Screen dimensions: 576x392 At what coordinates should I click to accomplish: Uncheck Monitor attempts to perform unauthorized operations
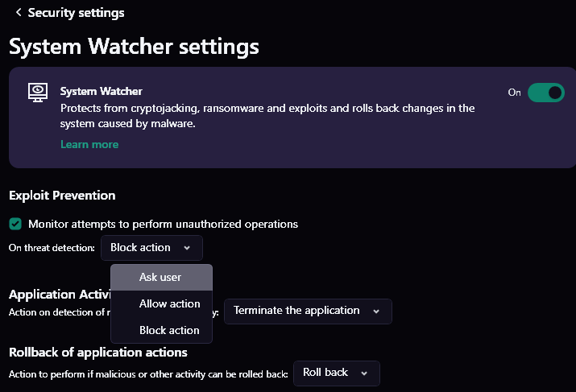pos(15,224)
